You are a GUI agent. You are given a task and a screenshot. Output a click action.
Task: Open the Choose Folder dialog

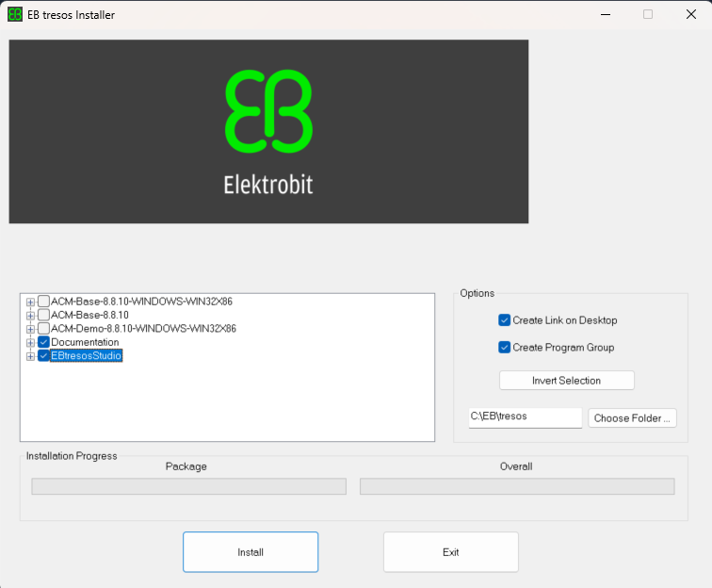click(632, 418)
